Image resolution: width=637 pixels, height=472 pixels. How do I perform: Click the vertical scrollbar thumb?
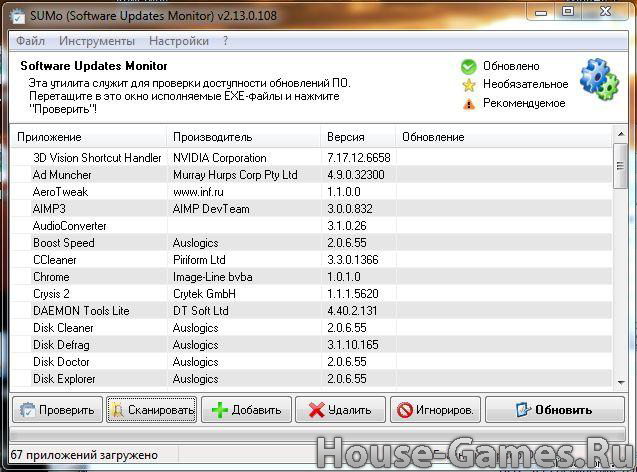(x=620, y=165)
